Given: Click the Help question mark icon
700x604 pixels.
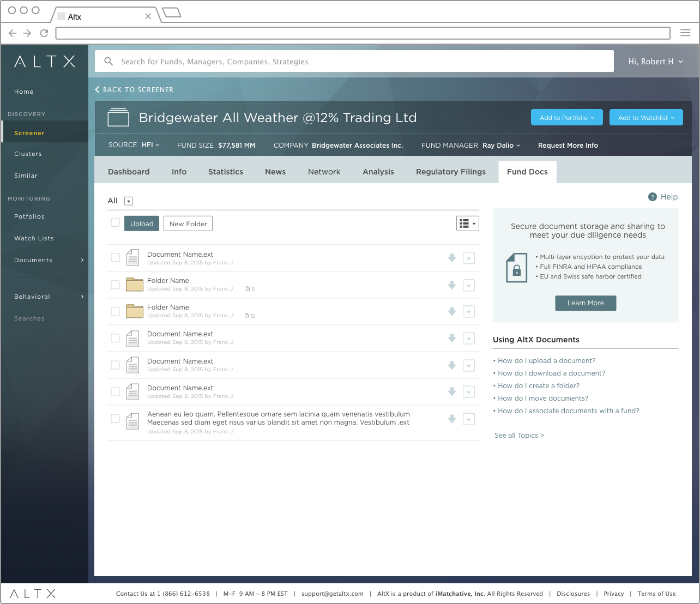Looking at the screenshot, I should (653, 197).
